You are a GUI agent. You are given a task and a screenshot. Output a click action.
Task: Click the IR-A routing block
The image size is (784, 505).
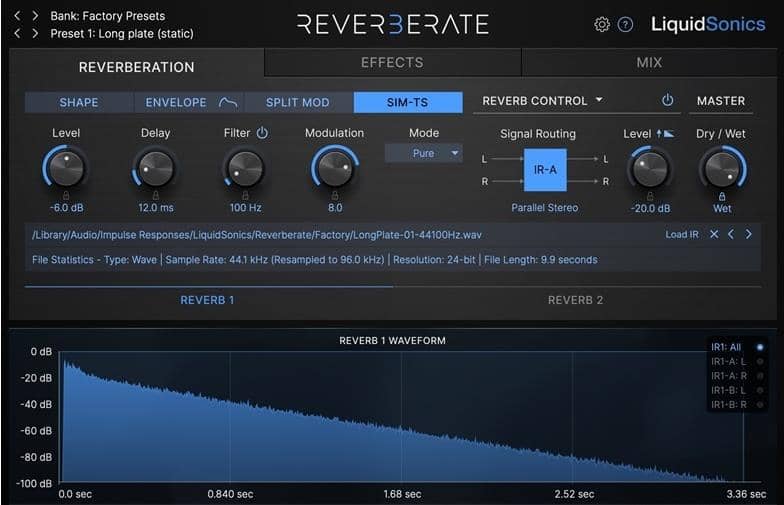point(545,170)
